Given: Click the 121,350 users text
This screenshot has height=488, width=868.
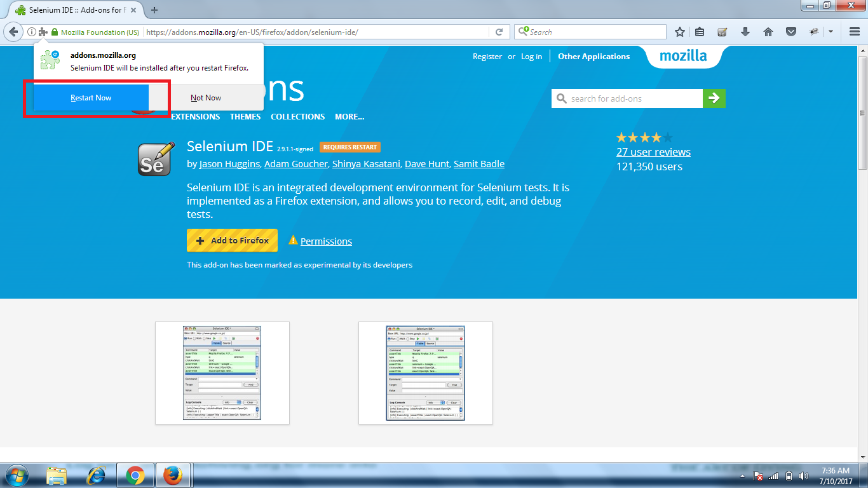Looking at the screenshot, I should [x=649, y=166].
